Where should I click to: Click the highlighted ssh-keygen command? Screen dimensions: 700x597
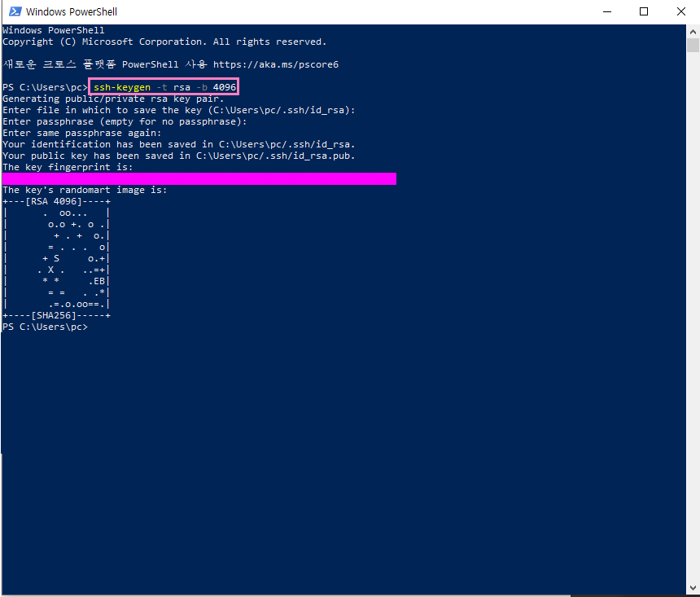point(164,87)
